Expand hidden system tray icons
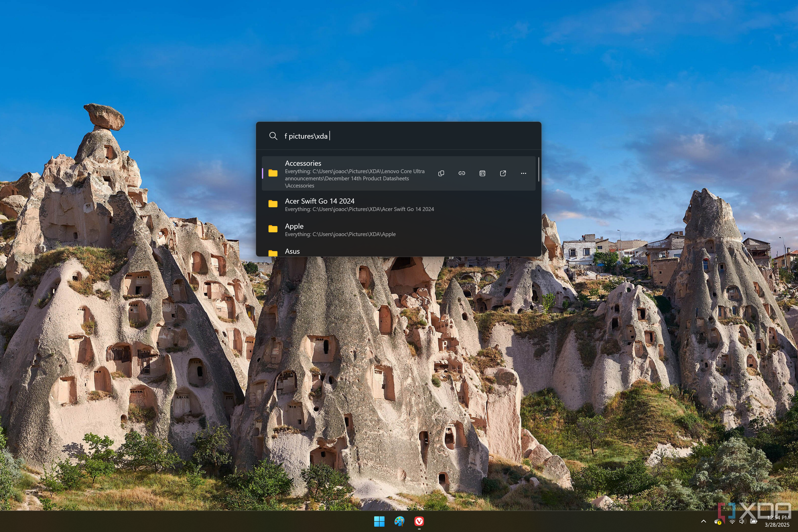This screenshot has width=798, height=532. 703,521
